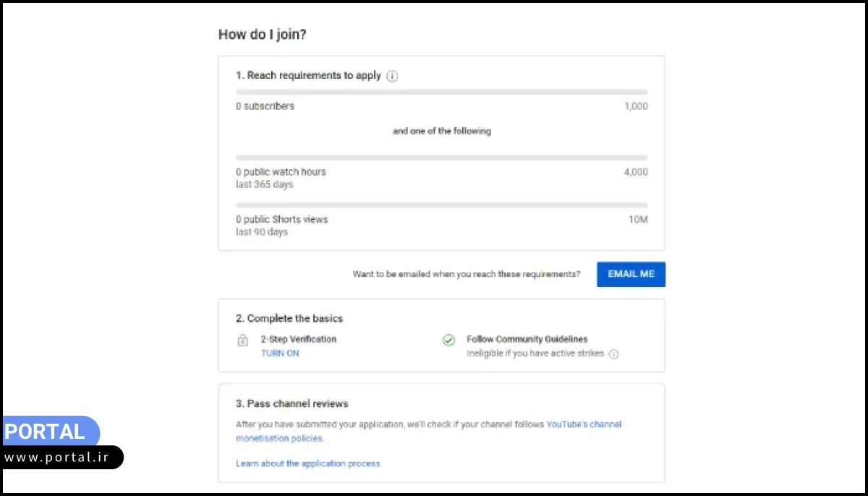Click the lock icon for 2-Step Verification
The height and width of the screenshot is (496, 868).
coord(243,340)
